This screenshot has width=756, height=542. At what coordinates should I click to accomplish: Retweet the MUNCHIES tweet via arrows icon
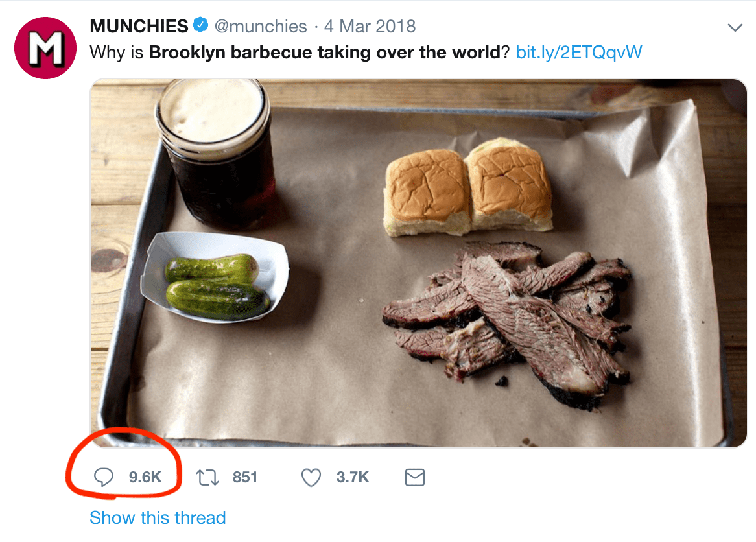click(x=207, y=478)
